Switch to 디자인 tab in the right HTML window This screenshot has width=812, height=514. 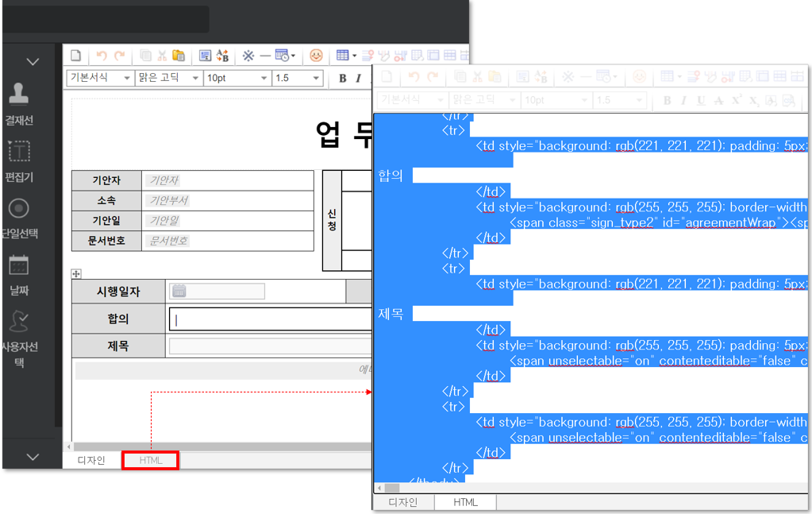402,502
